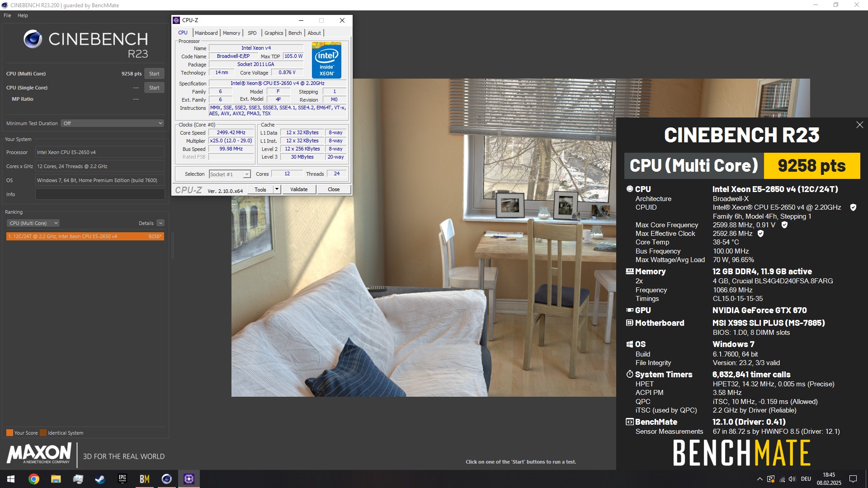The width and height of the screenshot is (868, 488).
Task: Click the BenchMate GPU section icon
Action: pyautogui.click(x=630, y=310)
